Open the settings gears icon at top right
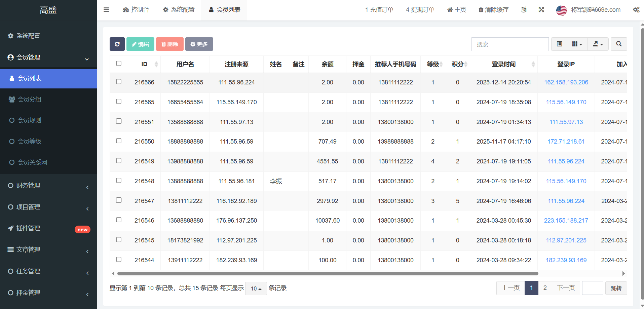644x309 pixels. (x=636, y=10)
